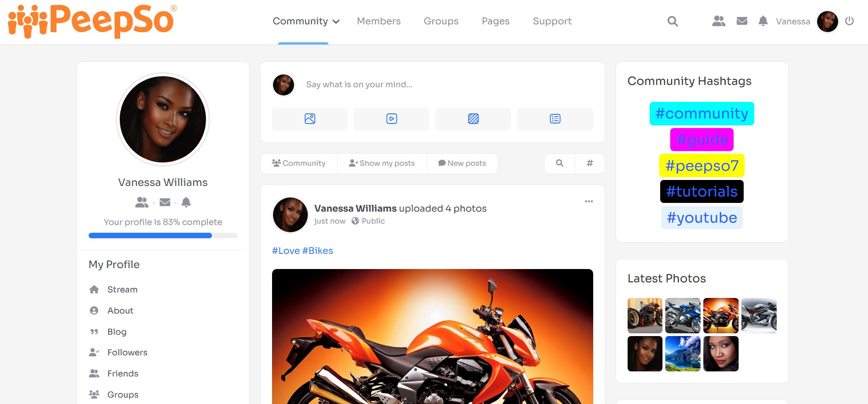
Task: Search the stream with magnifier button
Action: coord(560,163)
